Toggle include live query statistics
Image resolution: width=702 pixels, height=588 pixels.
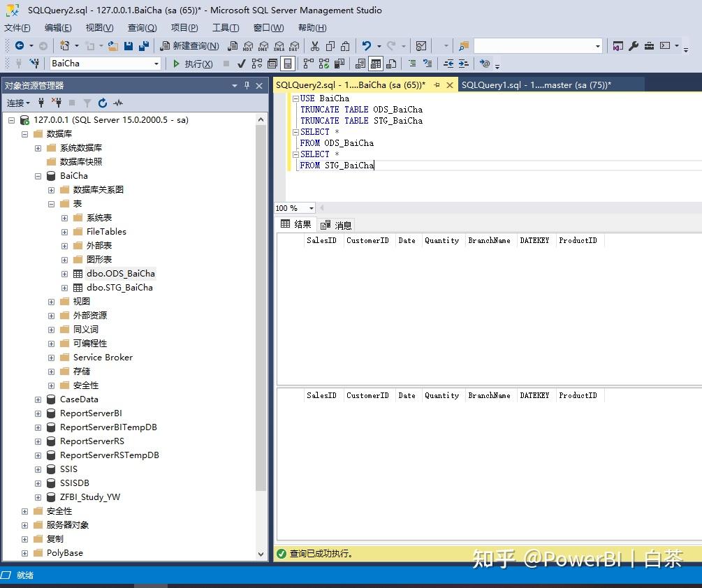[x=323, y=64]
